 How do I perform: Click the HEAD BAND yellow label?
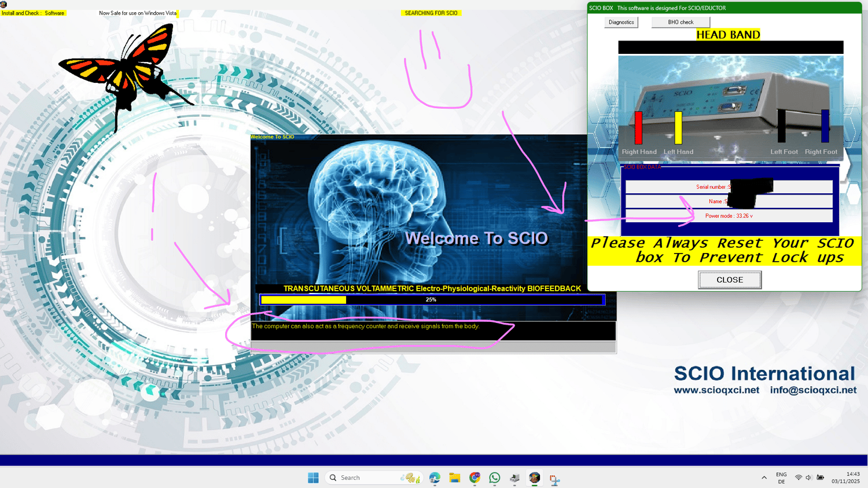728,35
